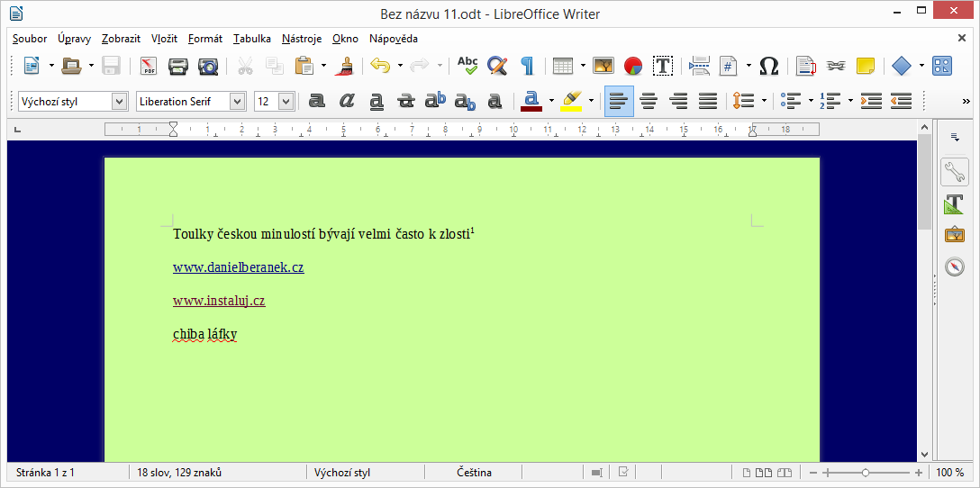Click the Print icon
Viewport: 980px width, 488px height.
point(178,66)
